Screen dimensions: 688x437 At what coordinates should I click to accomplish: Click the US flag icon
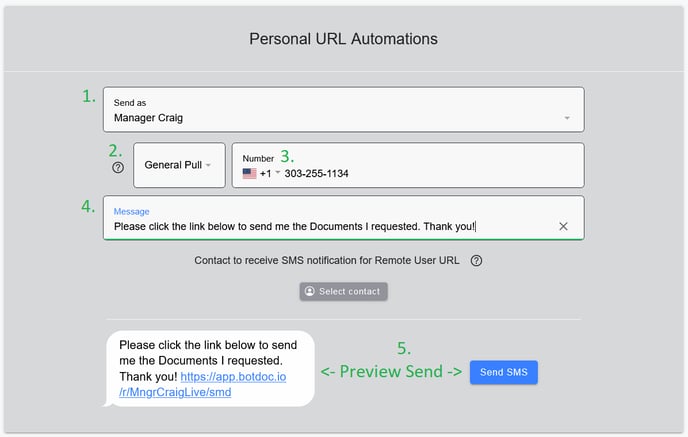click(x=249, y=174)
